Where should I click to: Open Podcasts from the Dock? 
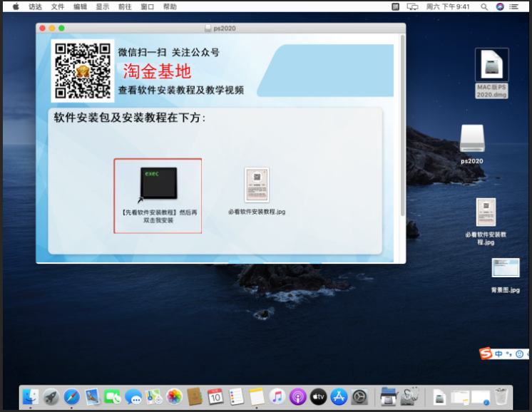click(x=298, y=396)
